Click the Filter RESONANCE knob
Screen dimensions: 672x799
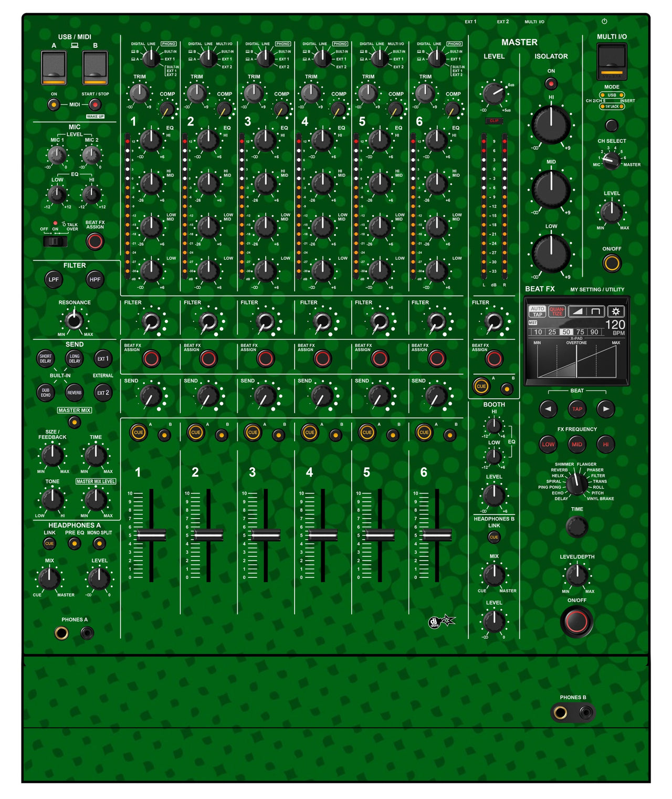[75, 319]
